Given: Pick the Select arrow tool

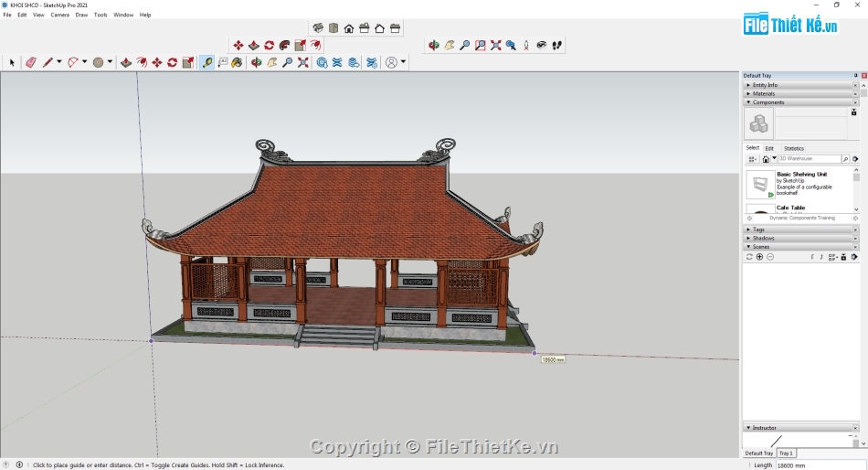Looking at the screenshot, I should coord(12,62).
